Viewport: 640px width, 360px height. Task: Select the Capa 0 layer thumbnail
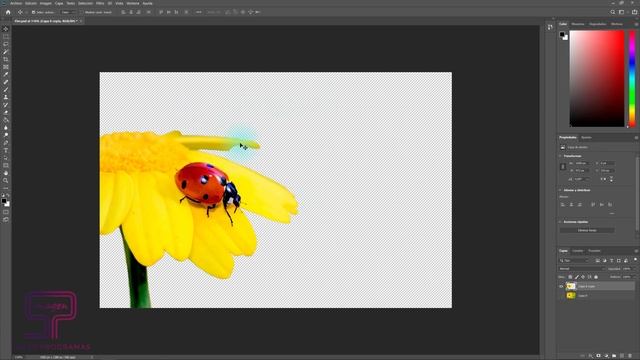click(571, 295)
